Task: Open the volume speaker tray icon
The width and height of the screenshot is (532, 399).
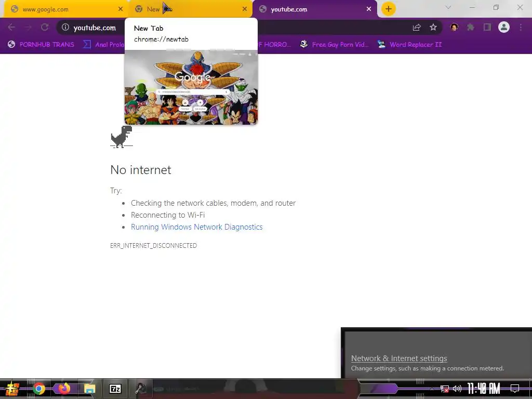Action: click(457, 389)
